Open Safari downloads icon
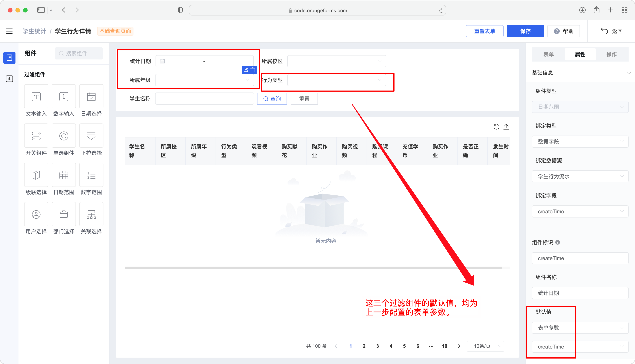Image resolution: width=635 pixels, height=364 pixels. coord(582,10)
